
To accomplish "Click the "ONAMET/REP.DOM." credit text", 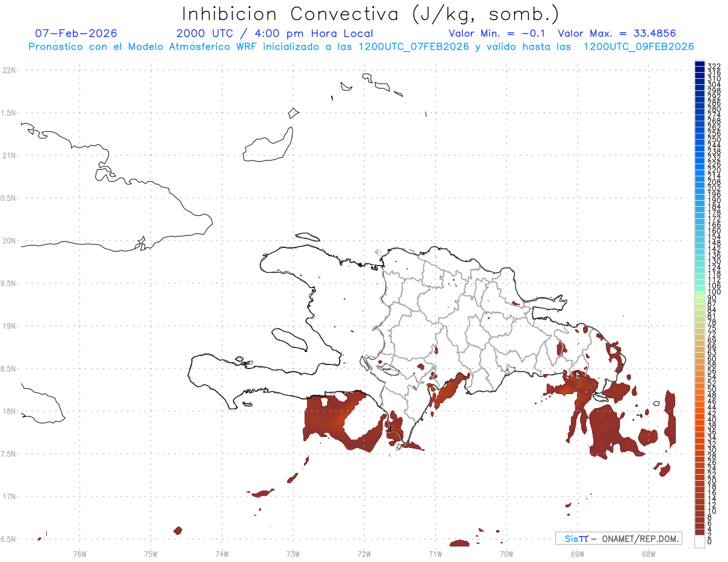I will tap(640, 538).
